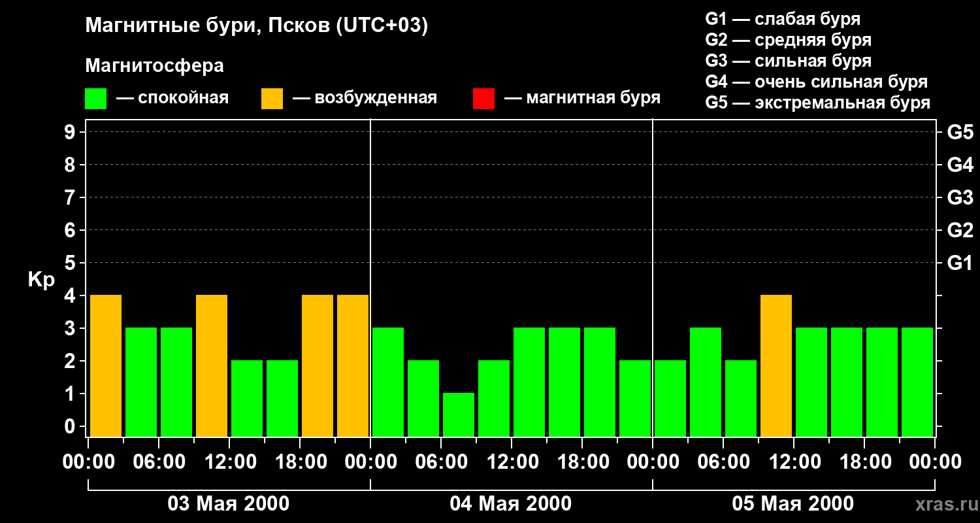Click the '04 Мая 2000' date label
Viewport: 980px width, 523px height.
[x=511, y=503]
